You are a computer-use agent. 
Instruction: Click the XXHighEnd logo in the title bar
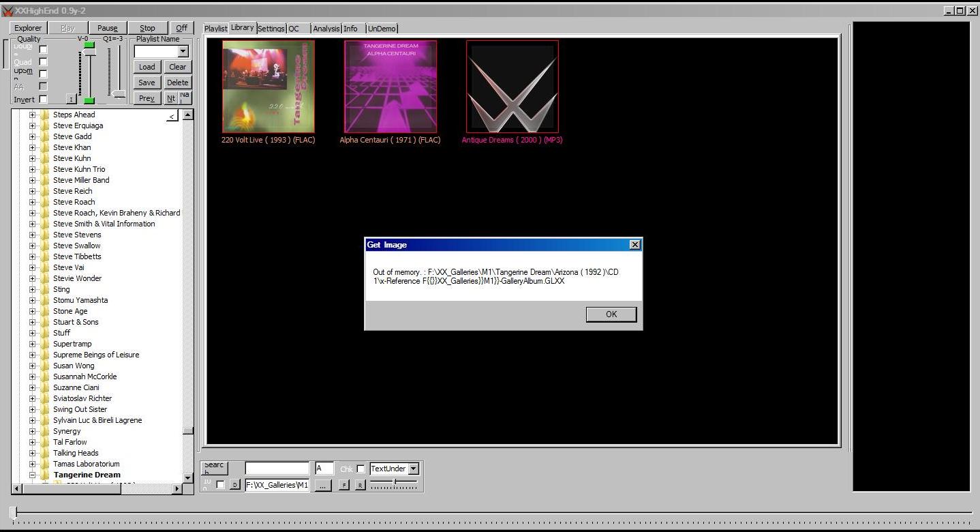7,11
